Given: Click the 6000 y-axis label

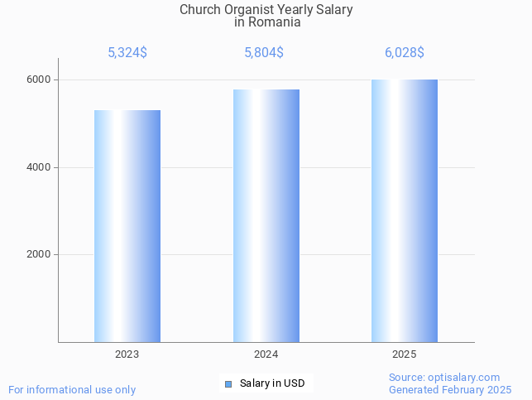Looking at the screenshot, I should coord(38,80).
